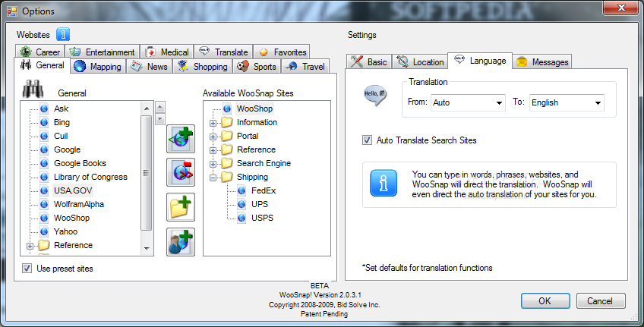Click the globe icon beside USPS
The width and height of the screenshot is (644, 327).
coord(242,218)
